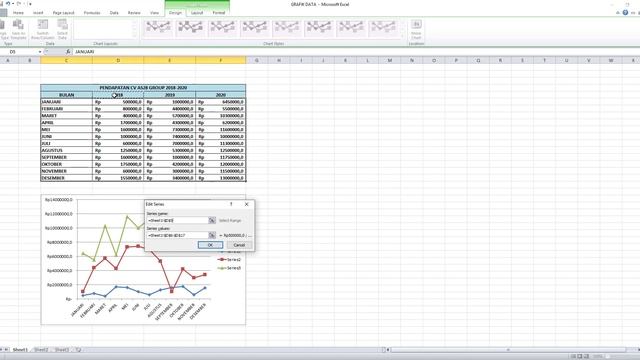Click the Edit Series dialog help question mark
The height and width of the screenshot is (360, 640).
point(231,204)
